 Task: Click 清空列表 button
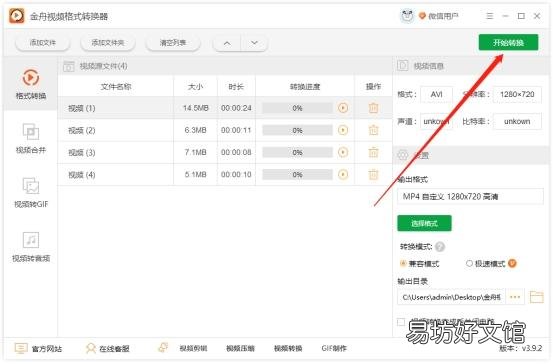coord(173,43)
